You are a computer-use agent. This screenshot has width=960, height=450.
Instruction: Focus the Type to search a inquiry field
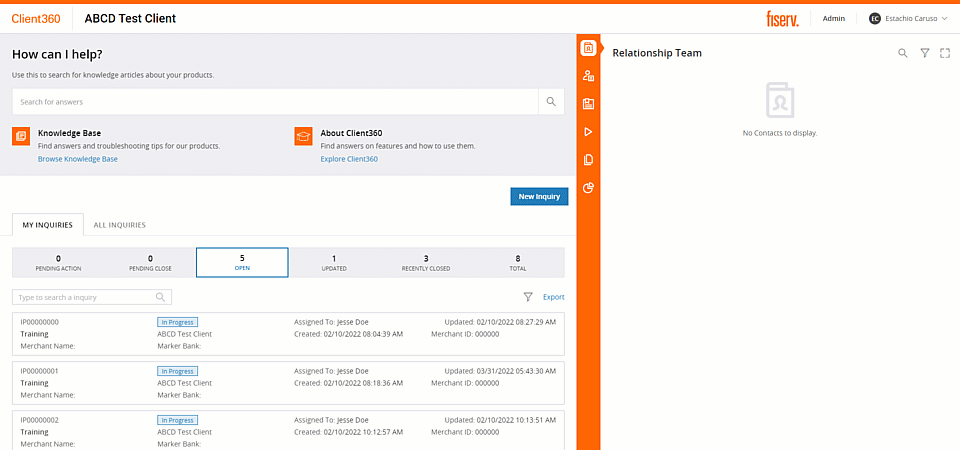92,297
